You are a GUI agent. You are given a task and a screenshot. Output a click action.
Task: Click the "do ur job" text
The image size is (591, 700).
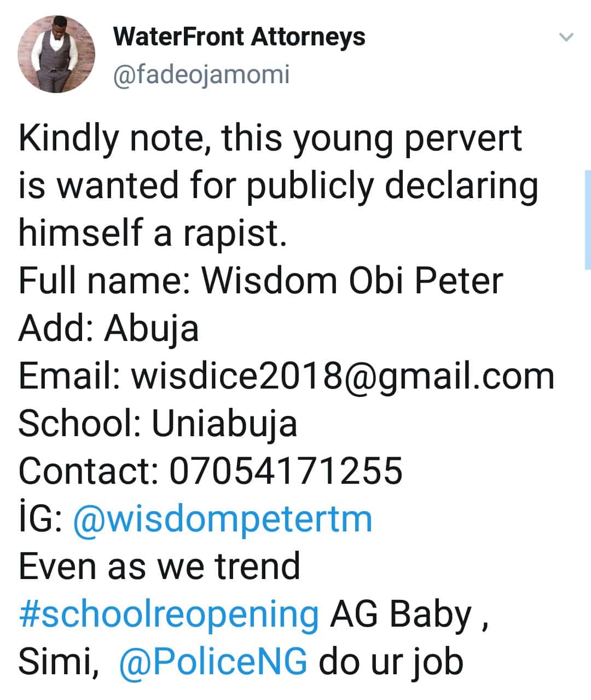(391, 662)
